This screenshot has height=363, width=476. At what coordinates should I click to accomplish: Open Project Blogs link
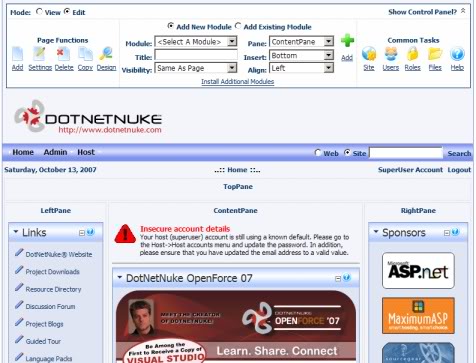[44, 324]
